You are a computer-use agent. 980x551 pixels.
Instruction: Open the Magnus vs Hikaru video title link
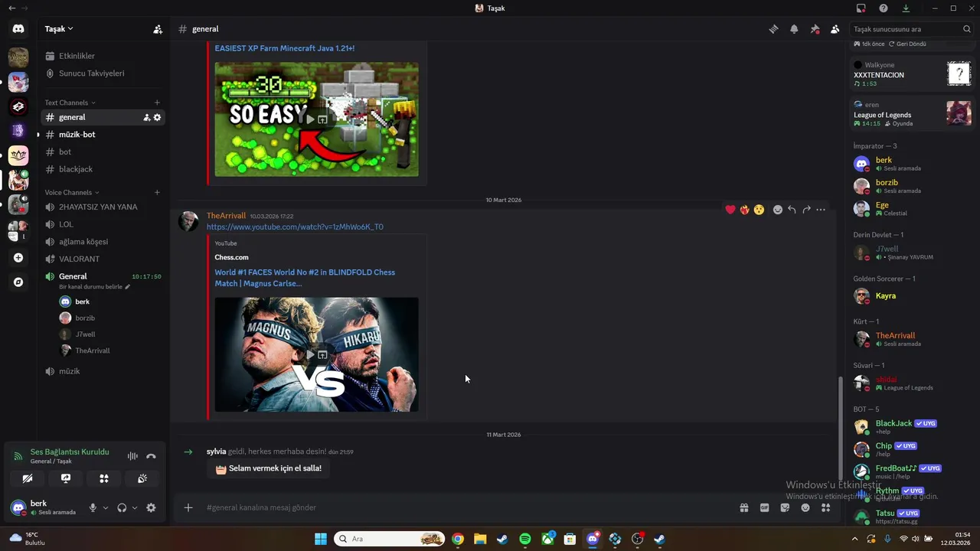pos(305,278)
